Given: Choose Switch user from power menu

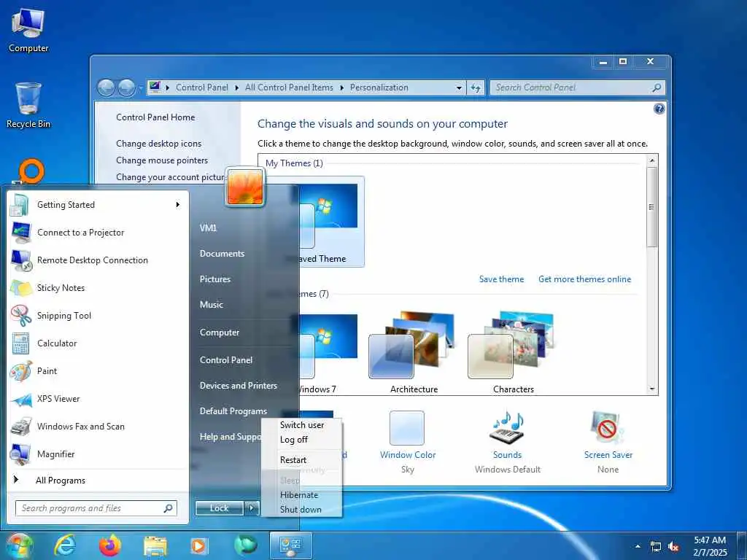Looking at the screenshot, I should [x=301, y=425].
